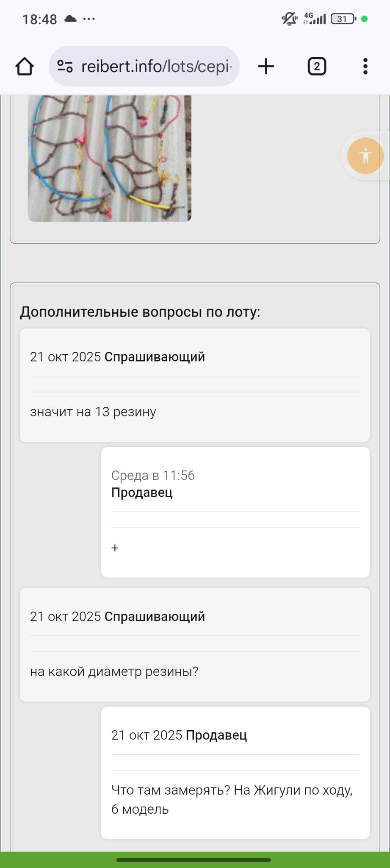Tap the browser home icon

point(25,67)
